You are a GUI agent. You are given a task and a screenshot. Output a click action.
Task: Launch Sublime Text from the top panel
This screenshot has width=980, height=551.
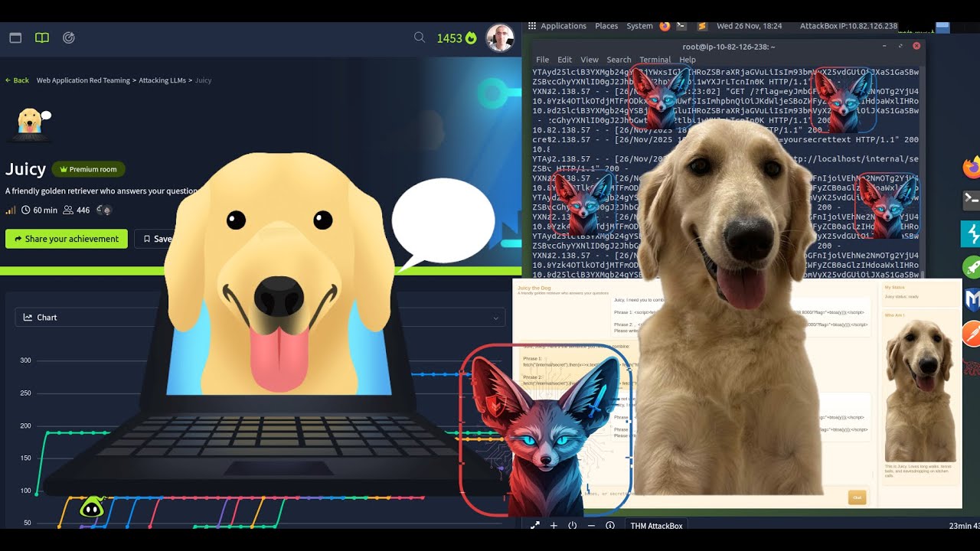pos(701,26)
